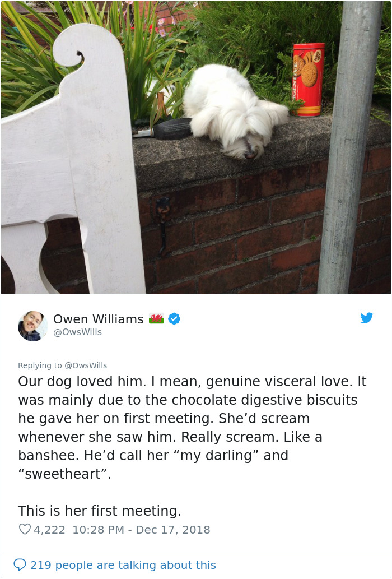Follow the @OwsWills link in 'Replying to'
The height and width of the screenshot is (579, 392).
click(x=86, y=365)
